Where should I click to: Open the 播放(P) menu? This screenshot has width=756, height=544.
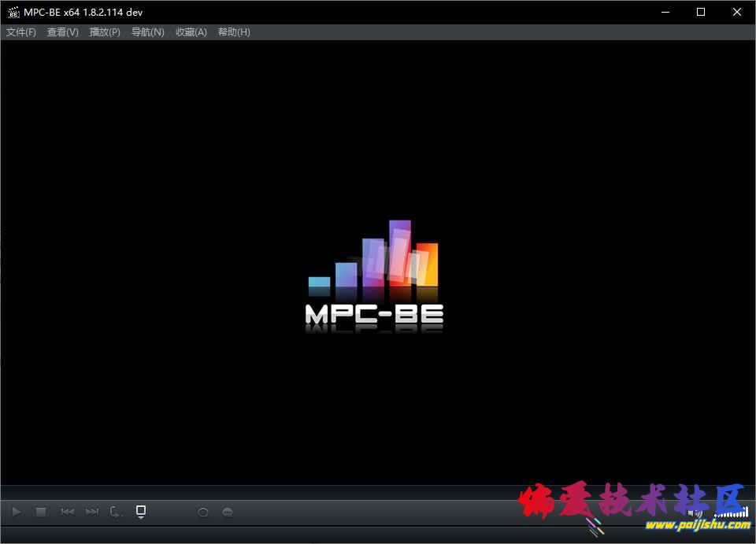(x=105, y=32)
